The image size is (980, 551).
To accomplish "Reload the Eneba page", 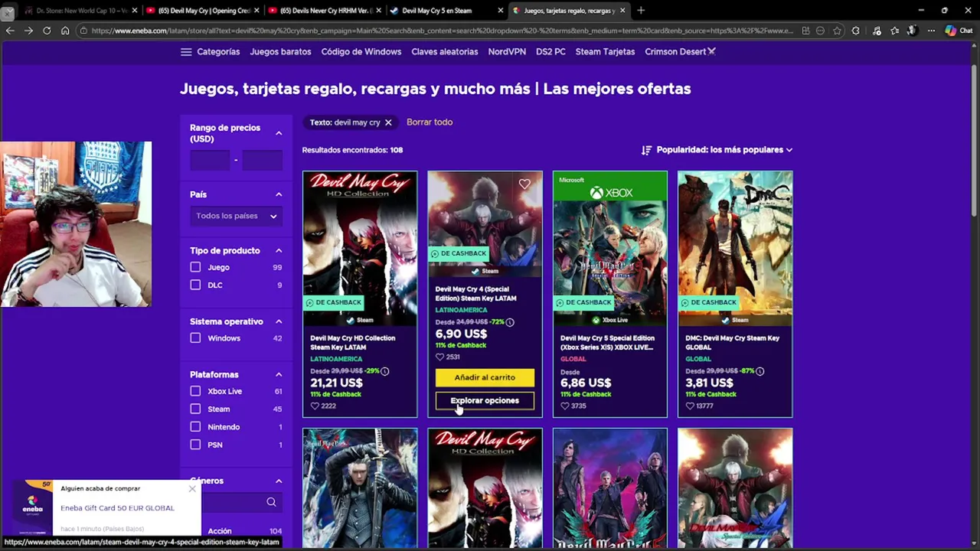I will point(47,31).
